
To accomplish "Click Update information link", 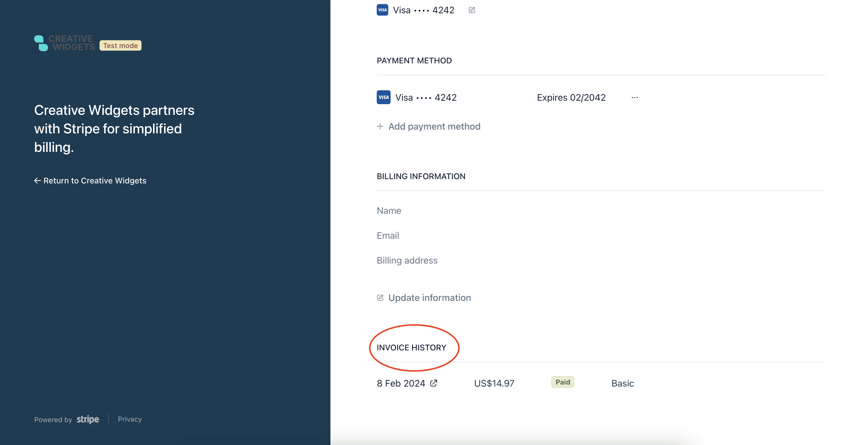I will [424, 297].
